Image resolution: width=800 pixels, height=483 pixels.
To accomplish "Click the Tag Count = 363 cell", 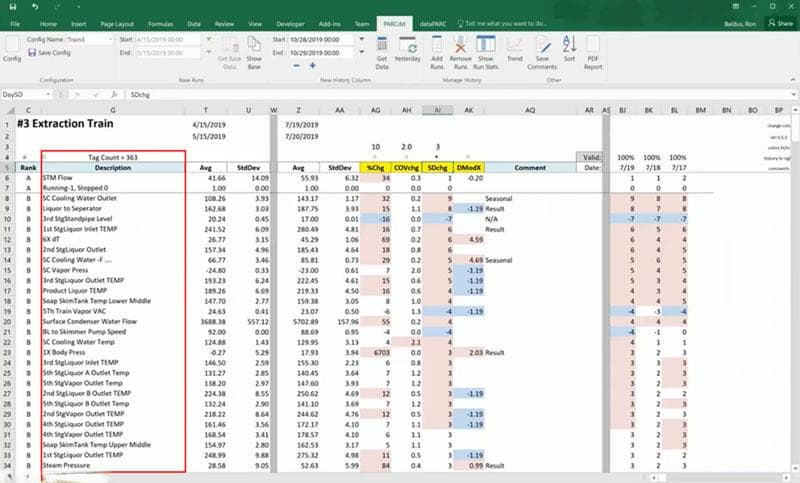I will [x=113, y=157].
